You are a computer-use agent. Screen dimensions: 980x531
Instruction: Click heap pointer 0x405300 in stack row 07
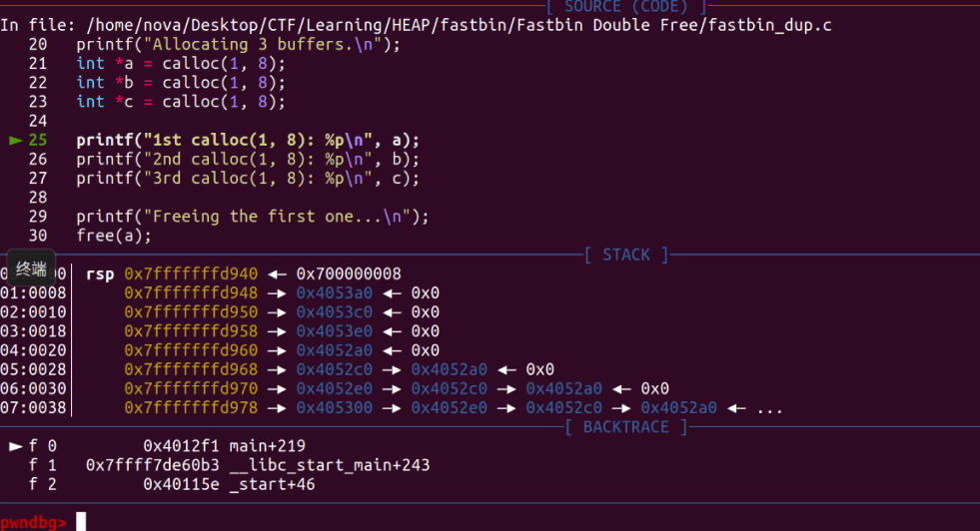tap(335, 408)
